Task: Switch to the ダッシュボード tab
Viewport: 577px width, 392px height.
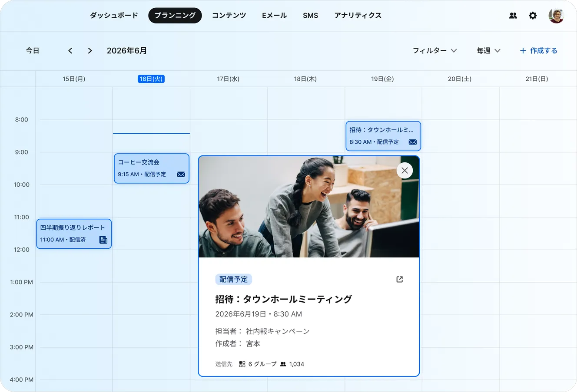Action: 114,16
